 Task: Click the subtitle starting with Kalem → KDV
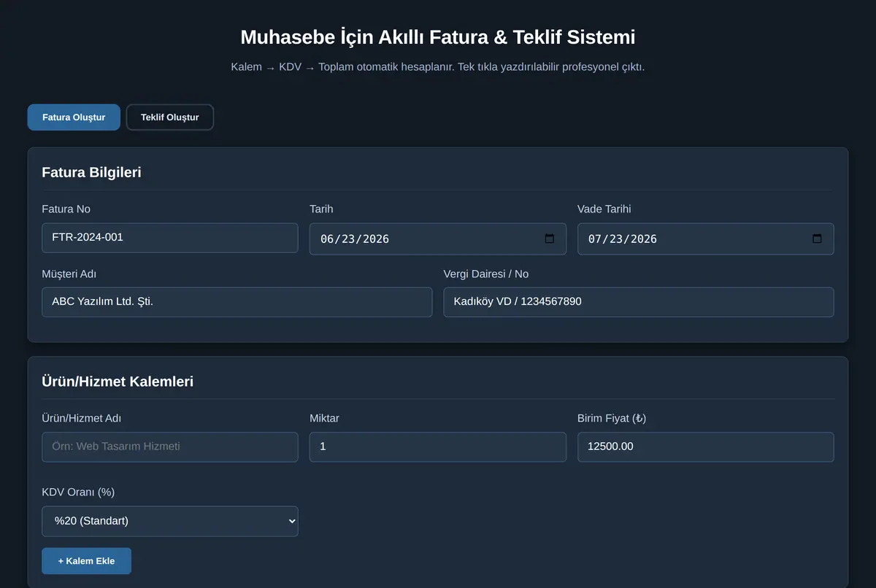click(438, 67)
